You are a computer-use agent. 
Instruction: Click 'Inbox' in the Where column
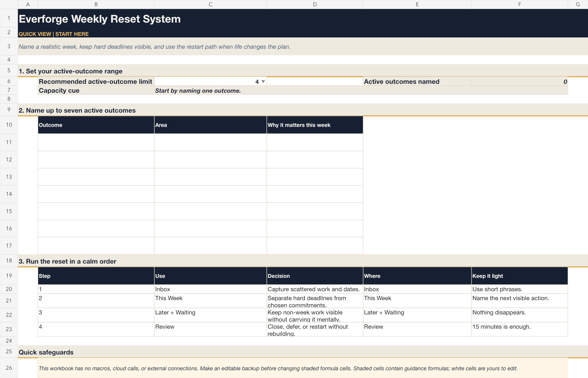pyautogui.click(x=417, y=289)
